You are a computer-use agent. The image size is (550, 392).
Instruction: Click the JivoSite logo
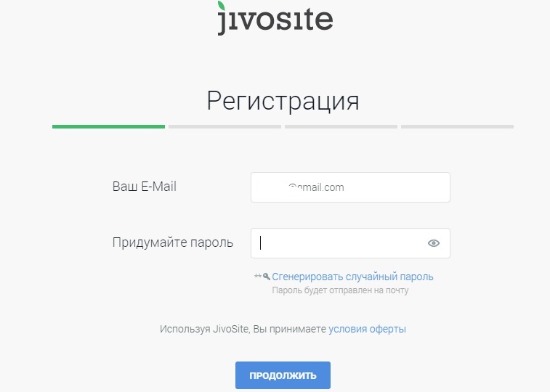[x=275, y=18]
